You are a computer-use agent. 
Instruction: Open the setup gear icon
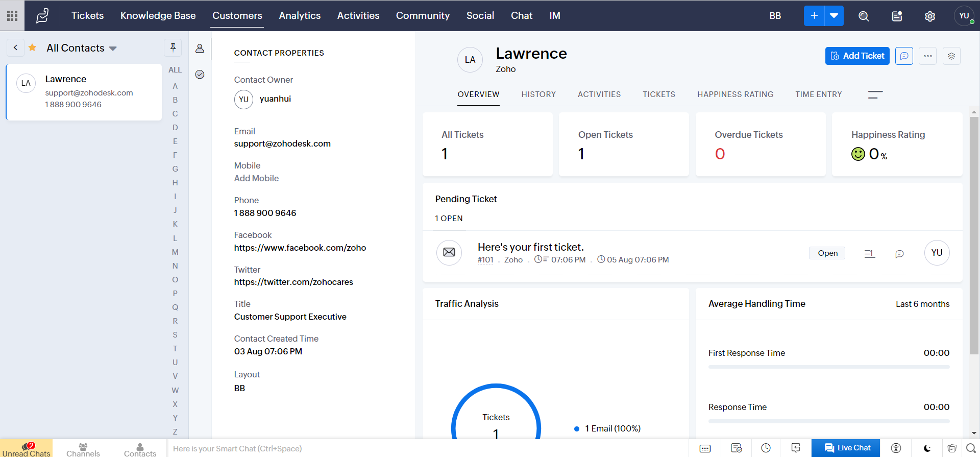[929, 16]
